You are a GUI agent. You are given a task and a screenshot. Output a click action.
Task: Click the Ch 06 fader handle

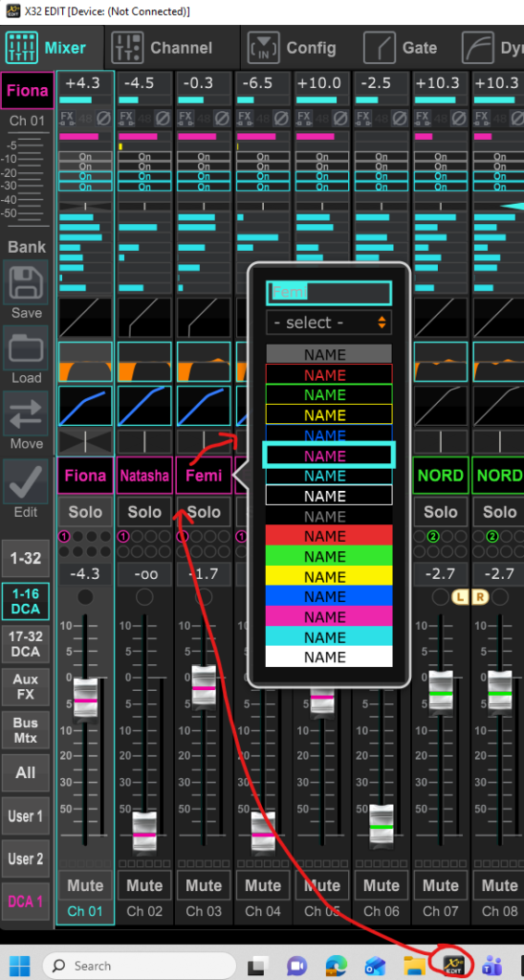[382, 826]
